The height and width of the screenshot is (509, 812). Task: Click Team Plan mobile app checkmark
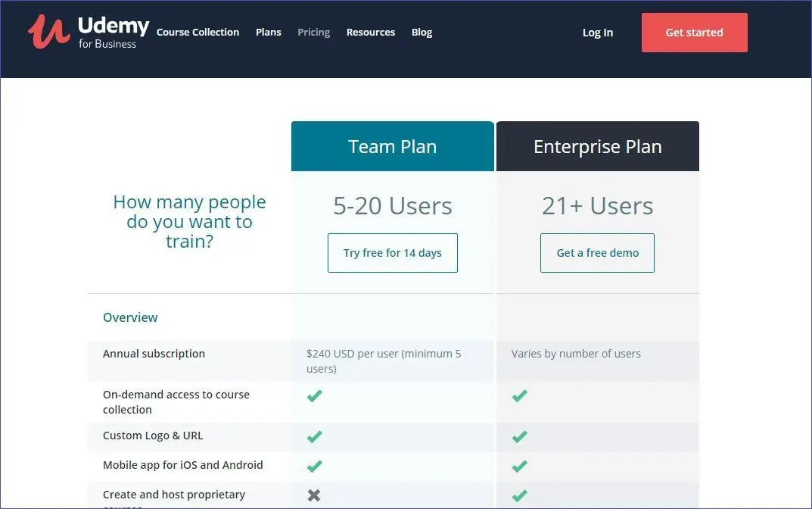click(x=314, y=466)
